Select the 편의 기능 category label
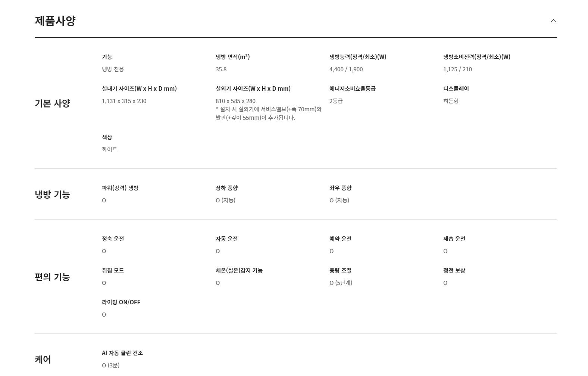This screenshot has height=376, width=588. (52, 277)
